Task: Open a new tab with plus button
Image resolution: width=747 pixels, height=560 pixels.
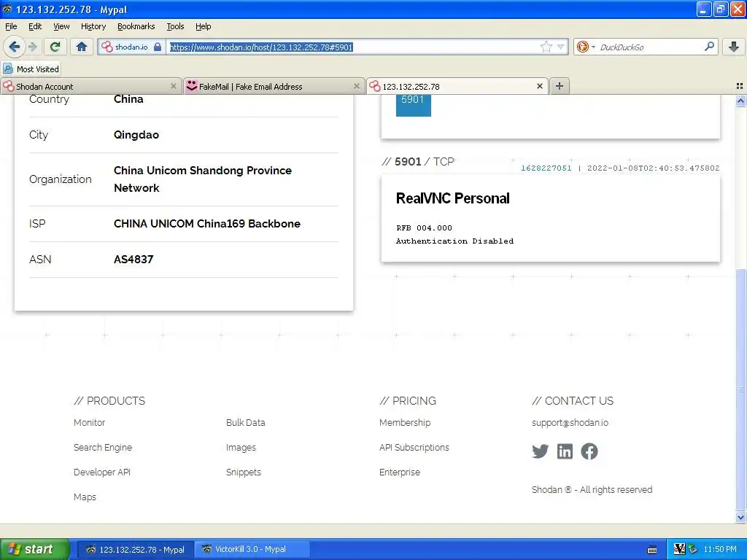Action: 560,86
